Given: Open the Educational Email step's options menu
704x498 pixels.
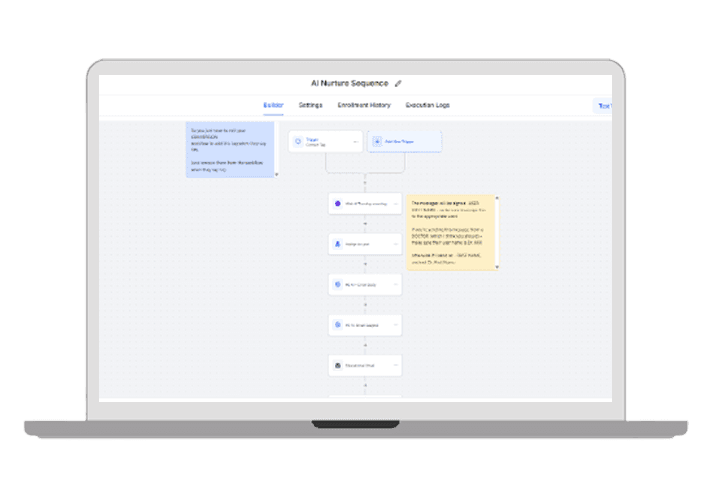Looking at the screenshot, I should pyautogui.click(x=395, y=366).
